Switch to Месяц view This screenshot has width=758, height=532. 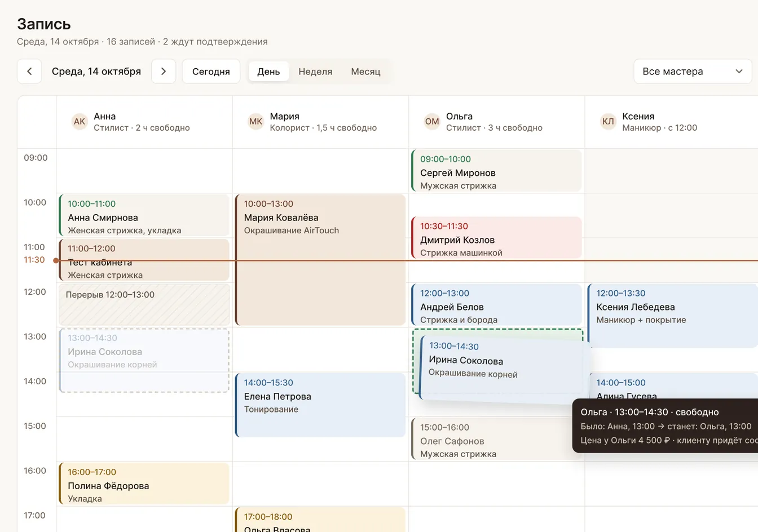click(365, 72)
